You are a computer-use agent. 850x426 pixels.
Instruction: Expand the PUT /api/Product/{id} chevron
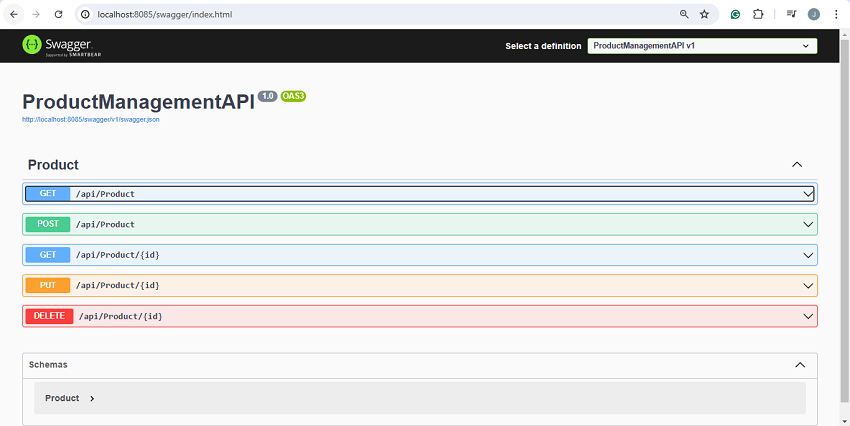808,285
